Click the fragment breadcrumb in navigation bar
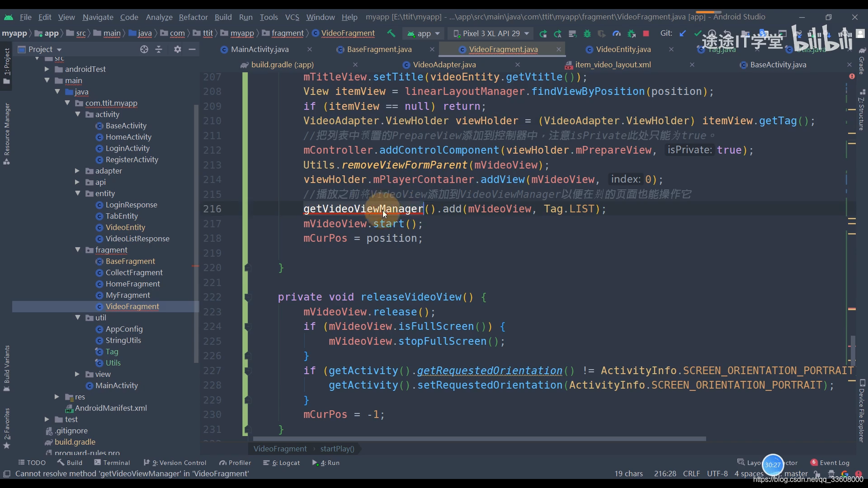Image resolution: width=868 pixels, height=488 pixels. pos(283,33)
